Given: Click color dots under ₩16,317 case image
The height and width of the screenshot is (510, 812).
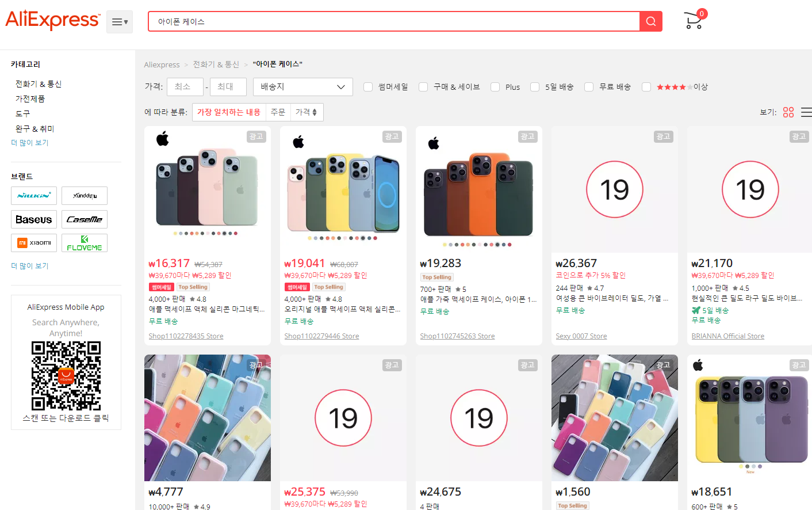Looking at the screenshot, I should click(x=205, y=233).
